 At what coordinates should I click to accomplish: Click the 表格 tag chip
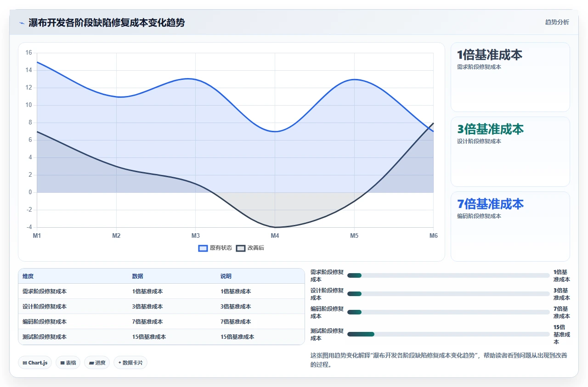pyautogui.click(x=68, y=363)
